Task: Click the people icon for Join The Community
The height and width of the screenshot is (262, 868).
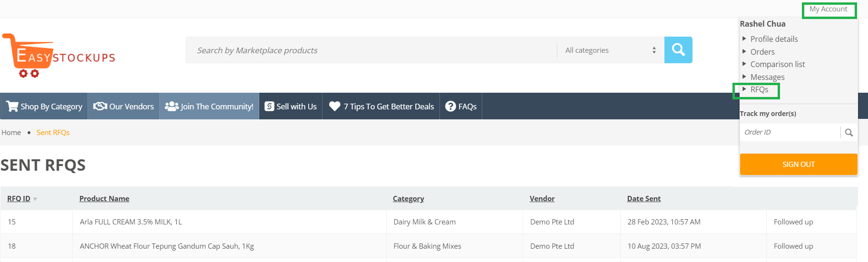Action: click(x=171, y=107)
